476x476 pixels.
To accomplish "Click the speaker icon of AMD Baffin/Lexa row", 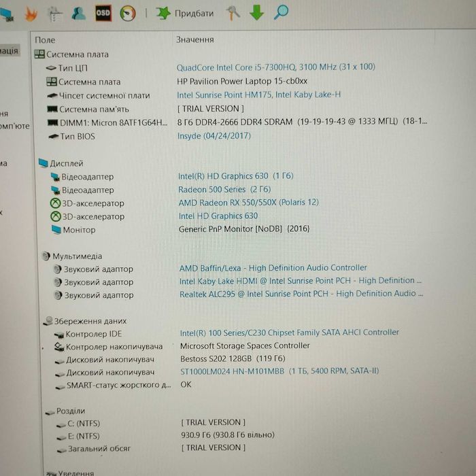I will click(57, 269).
